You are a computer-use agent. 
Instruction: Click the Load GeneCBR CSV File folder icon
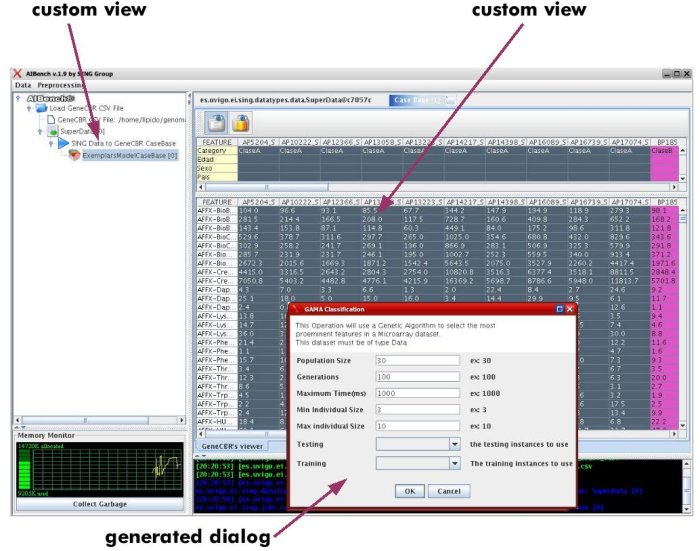(42, 108)
